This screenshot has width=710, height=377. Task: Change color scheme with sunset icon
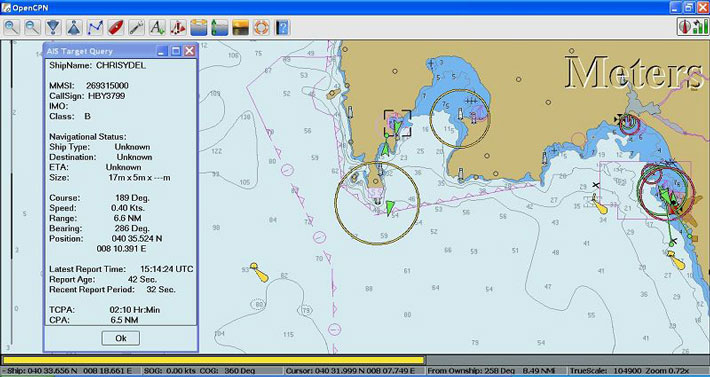pos(240,28)
